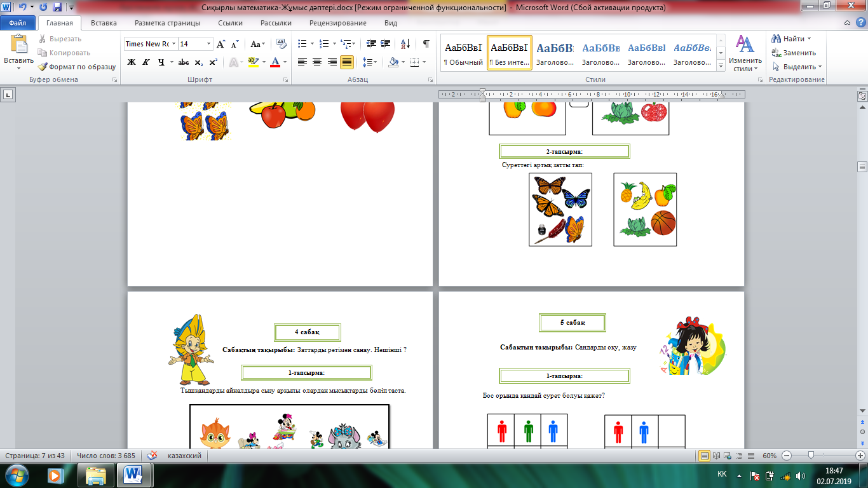Click Копировать to copy selection
The image size is (868, 488).
click(64, 53)
